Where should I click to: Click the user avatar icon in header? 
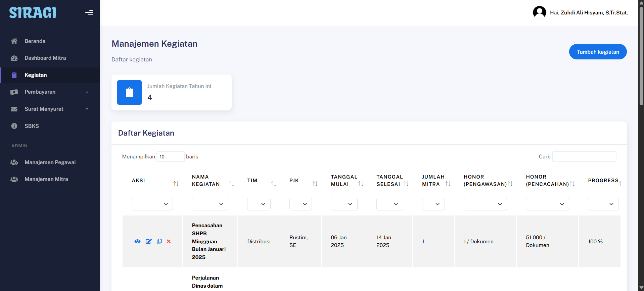pos(539,13)
